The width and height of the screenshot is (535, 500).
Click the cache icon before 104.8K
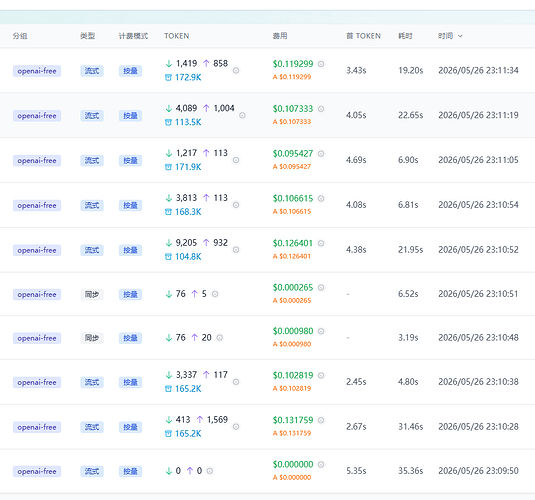(x=168, y=257)
